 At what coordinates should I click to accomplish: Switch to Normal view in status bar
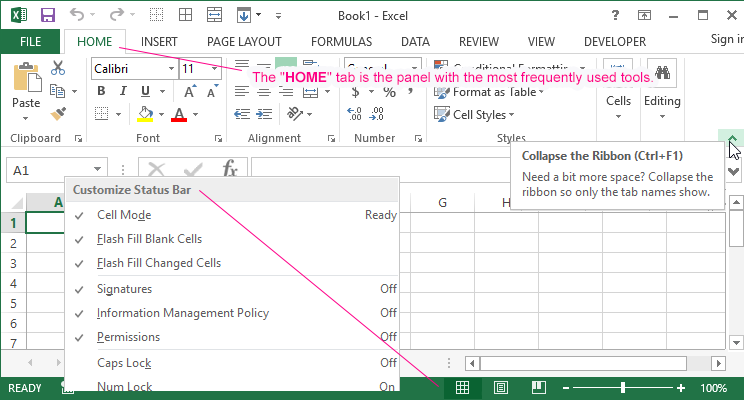coord(462,388)
